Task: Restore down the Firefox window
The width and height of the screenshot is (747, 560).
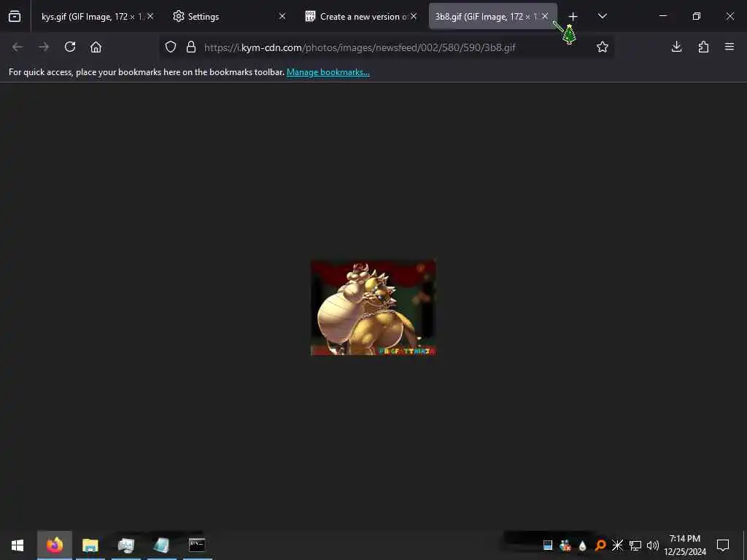Action: (x=696, y=16)
